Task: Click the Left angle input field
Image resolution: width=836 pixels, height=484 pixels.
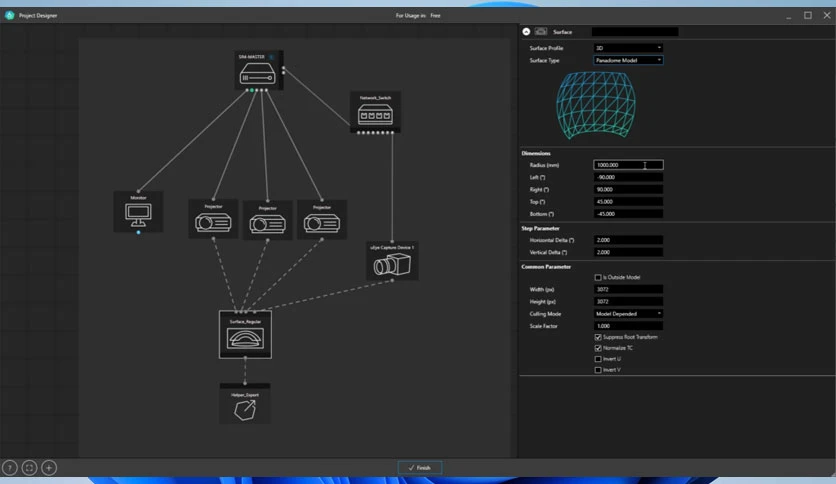Action: 628,177
